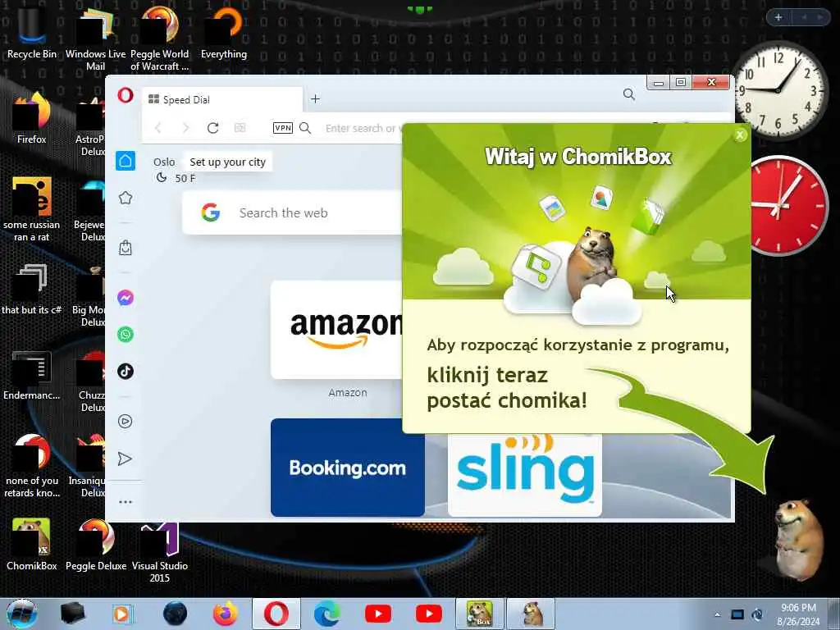
Task: Reload the page in Opera
Action: coord(212,128)
